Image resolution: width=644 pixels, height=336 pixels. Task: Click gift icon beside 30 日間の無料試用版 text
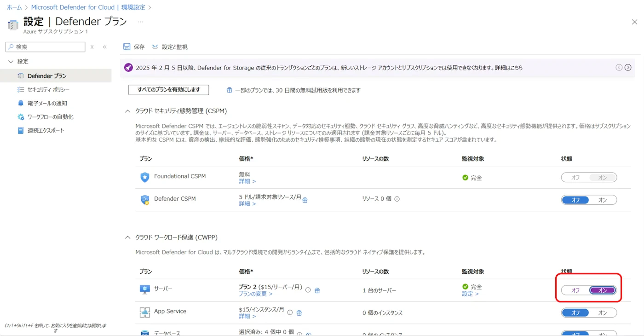229,90
